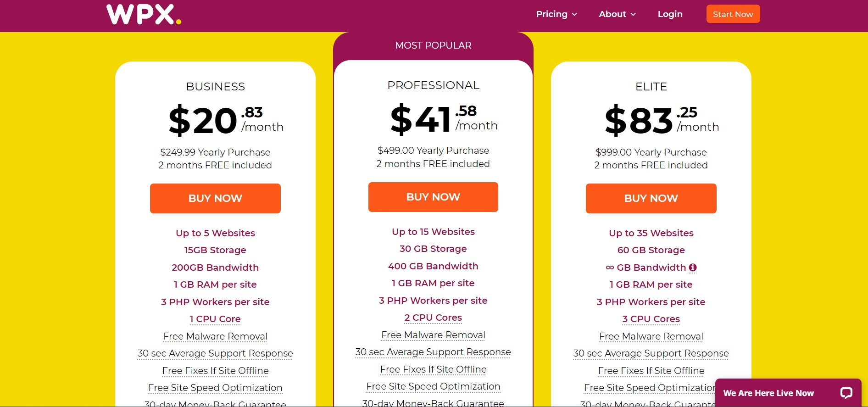Select the Login menu item
Viewport: 868px width, 407px height.
(670, 14)
